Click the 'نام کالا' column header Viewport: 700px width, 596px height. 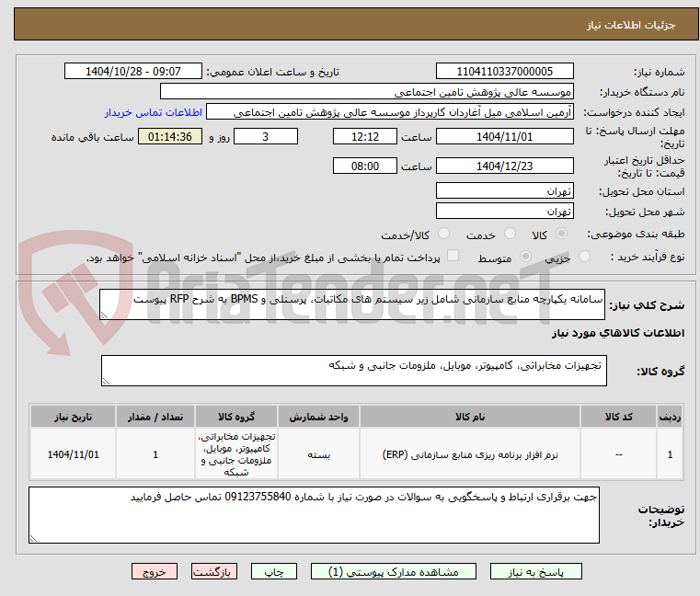(470, 417)
